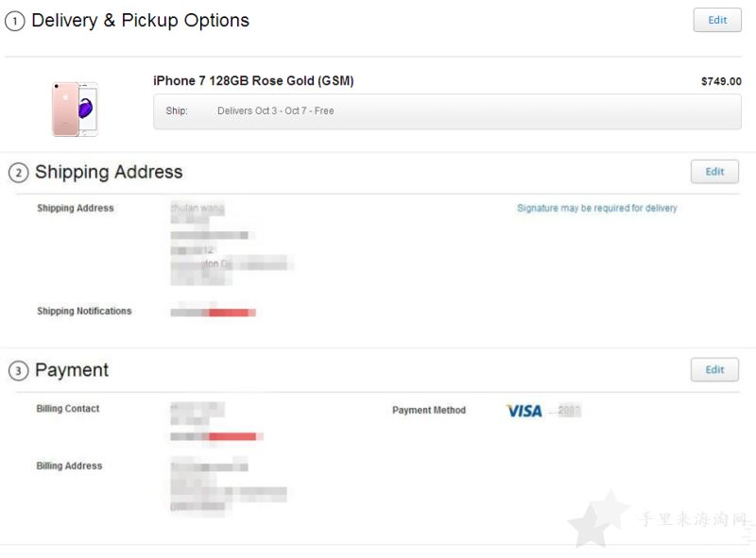Click the Billing Address label
This screenshot has width=756, height=558.
[69, 465]
